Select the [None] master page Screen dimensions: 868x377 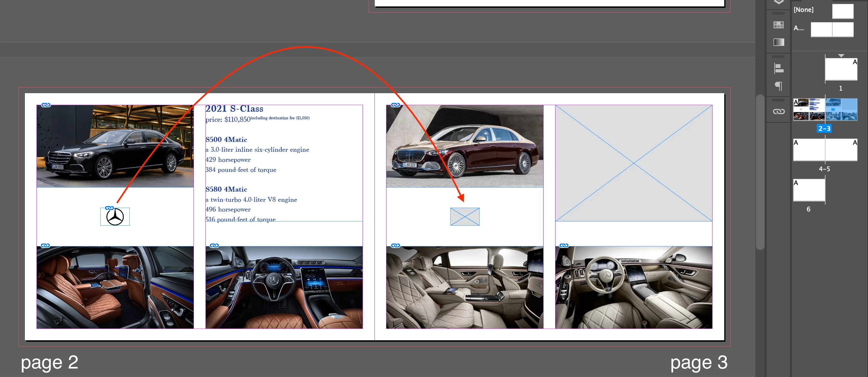[x=843, y=11]
